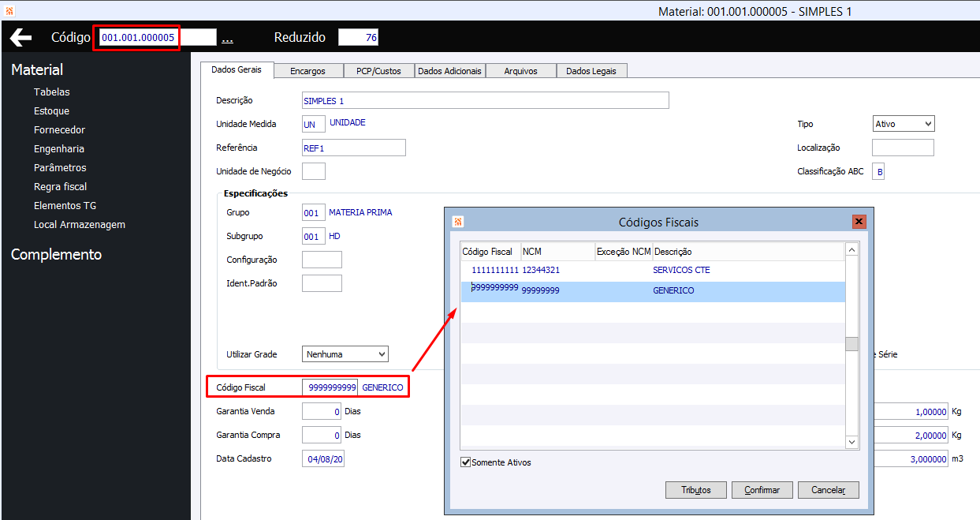Screen dimensions: 980x520
Task: Click the Códigos Fiscais dialog app icon
Action: tap(458, 222)
